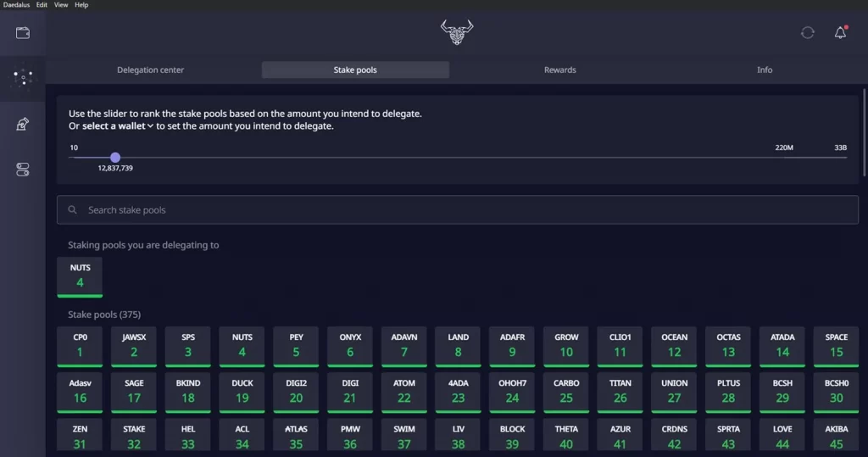Open the Voting sidebar icon
The width and height of the screenshot is (868, 457).
coord(23,124)
